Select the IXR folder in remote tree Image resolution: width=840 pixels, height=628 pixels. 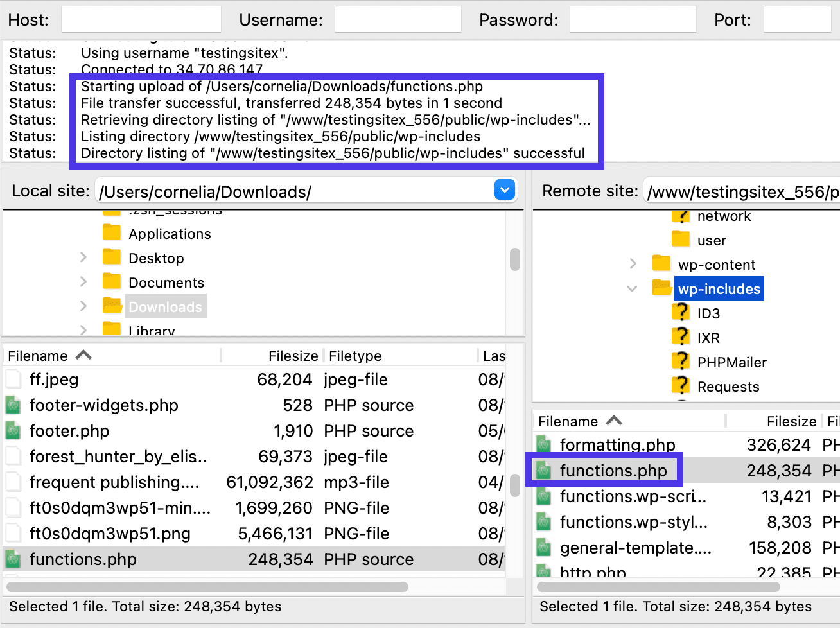pyautogui.click(x=708, y=338)
